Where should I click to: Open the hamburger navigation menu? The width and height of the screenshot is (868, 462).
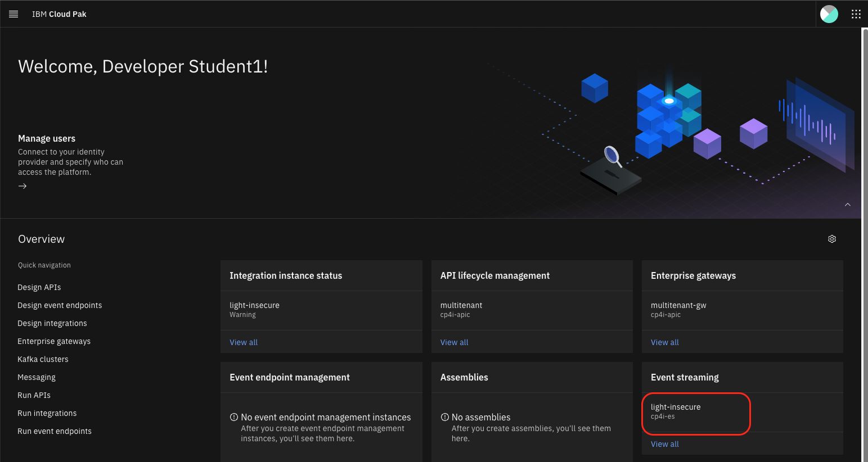(x=14, y=14)
